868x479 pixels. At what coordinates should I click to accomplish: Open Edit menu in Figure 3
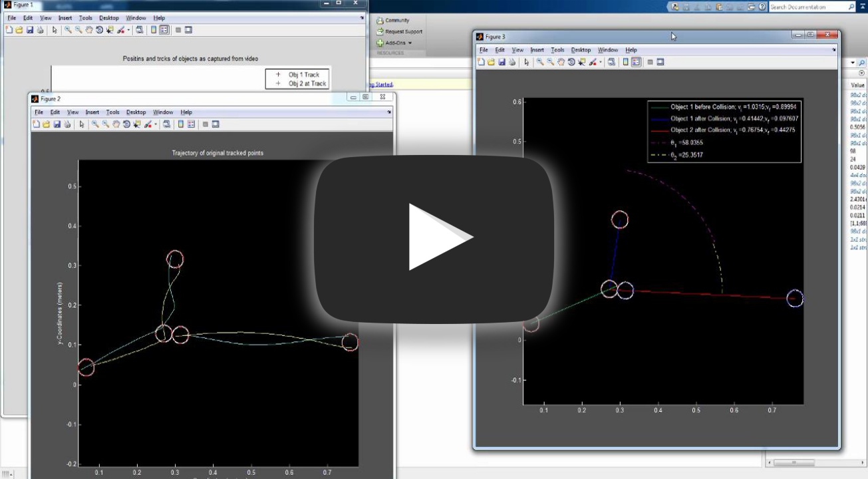[x=500, y=50]
